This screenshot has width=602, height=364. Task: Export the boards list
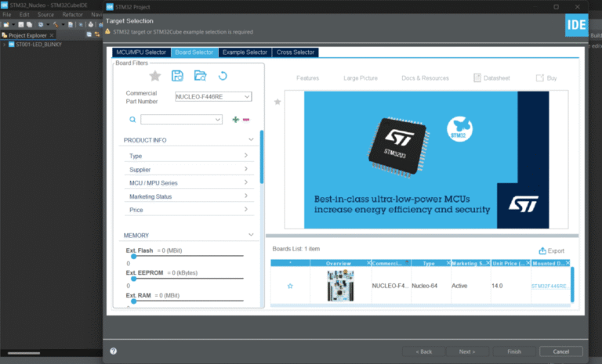(552, 250)
